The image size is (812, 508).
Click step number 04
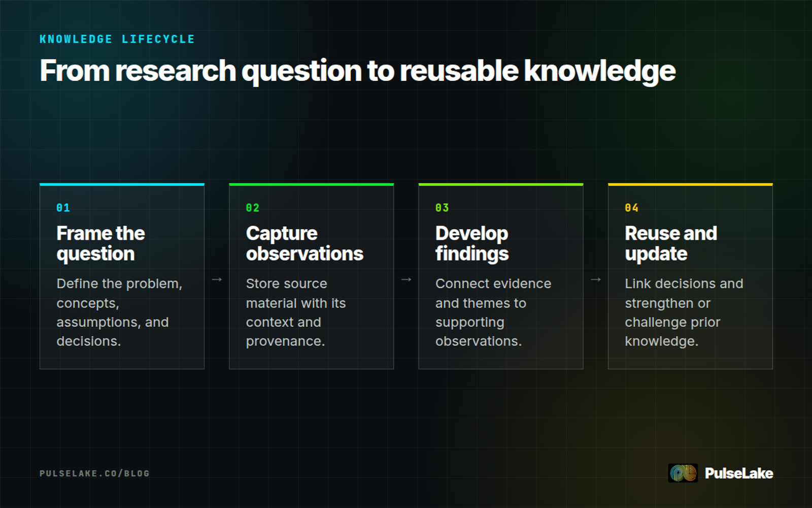(632, 208)
